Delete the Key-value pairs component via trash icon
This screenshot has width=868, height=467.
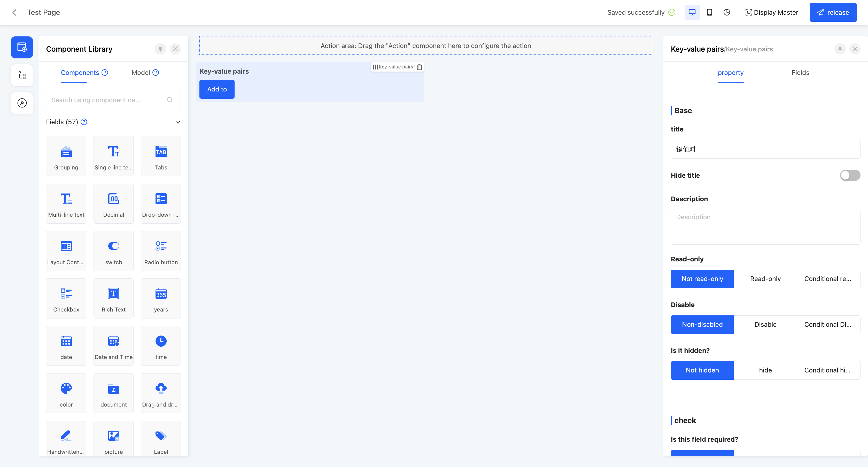419,67
